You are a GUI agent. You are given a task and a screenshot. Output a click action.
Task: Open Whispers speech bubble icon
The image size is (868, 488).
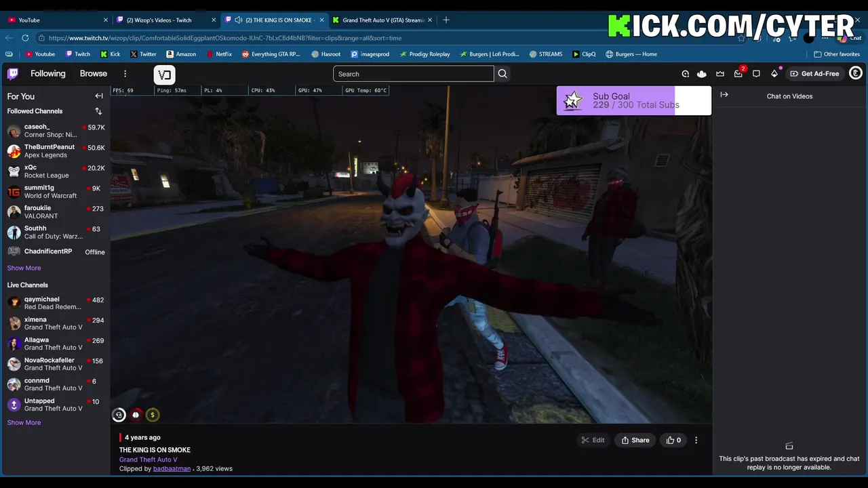[756, 74]
